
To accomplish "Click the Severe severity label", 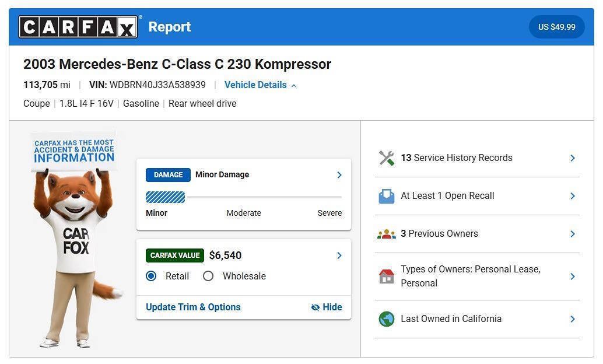I will coord(329,213).
